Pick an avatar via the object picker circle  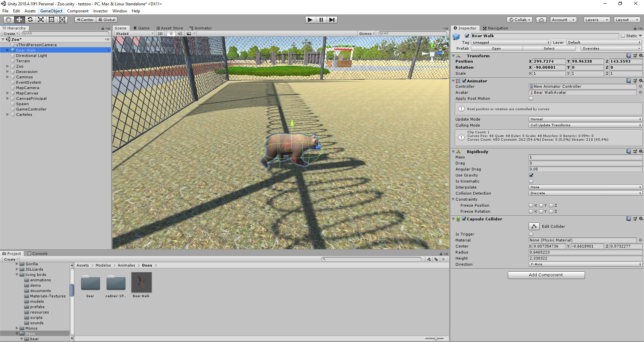(x=640, y=92)
